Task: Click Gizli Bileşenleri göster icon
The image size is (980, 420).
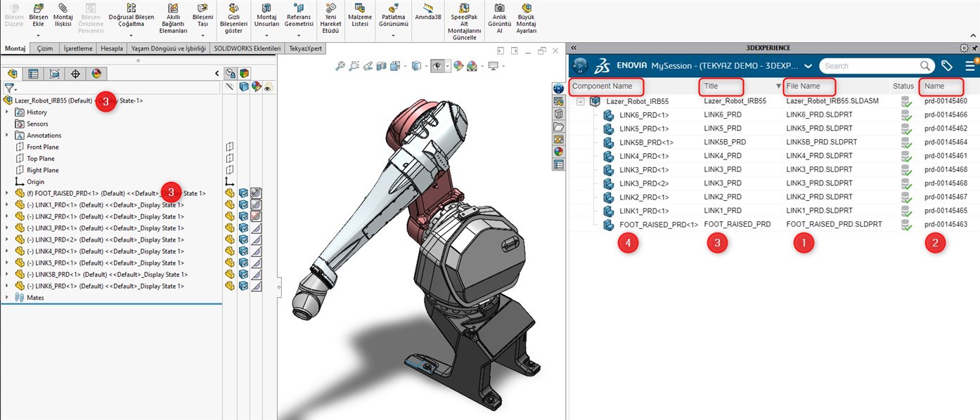Action: [x=235, y=7]
